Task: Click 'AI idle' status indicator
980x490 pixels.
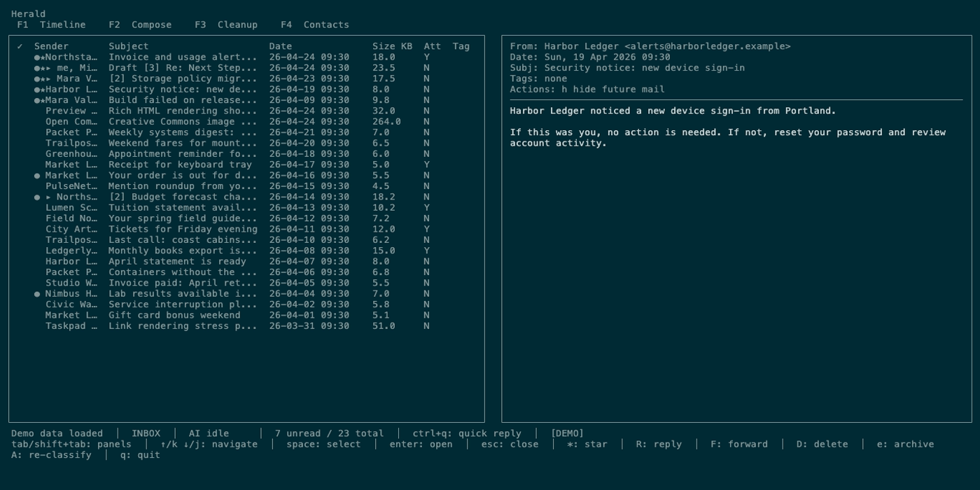Action: tap(209, 434)
